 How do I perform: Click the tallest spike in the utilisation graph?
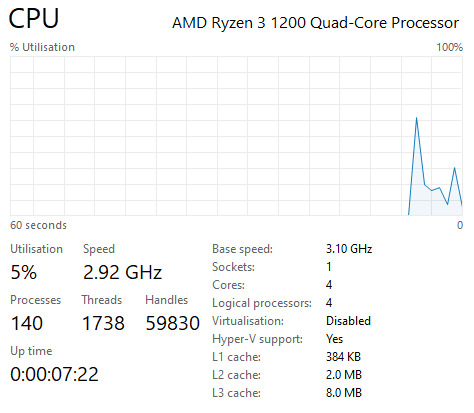416,119
